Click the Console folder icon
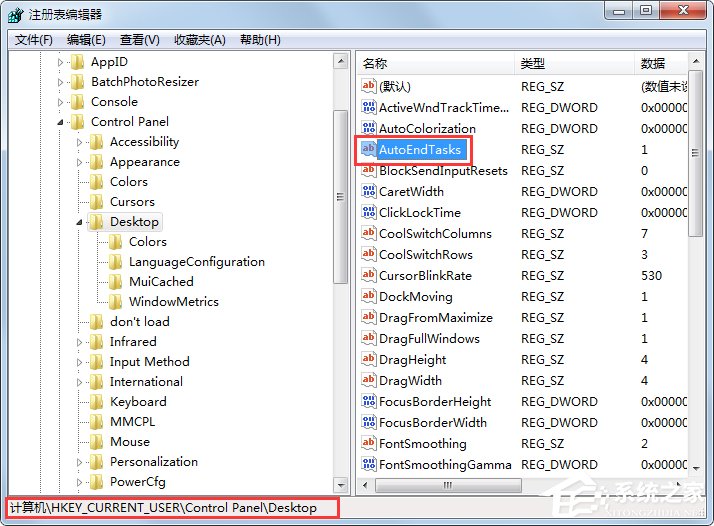 pos(77,102)
